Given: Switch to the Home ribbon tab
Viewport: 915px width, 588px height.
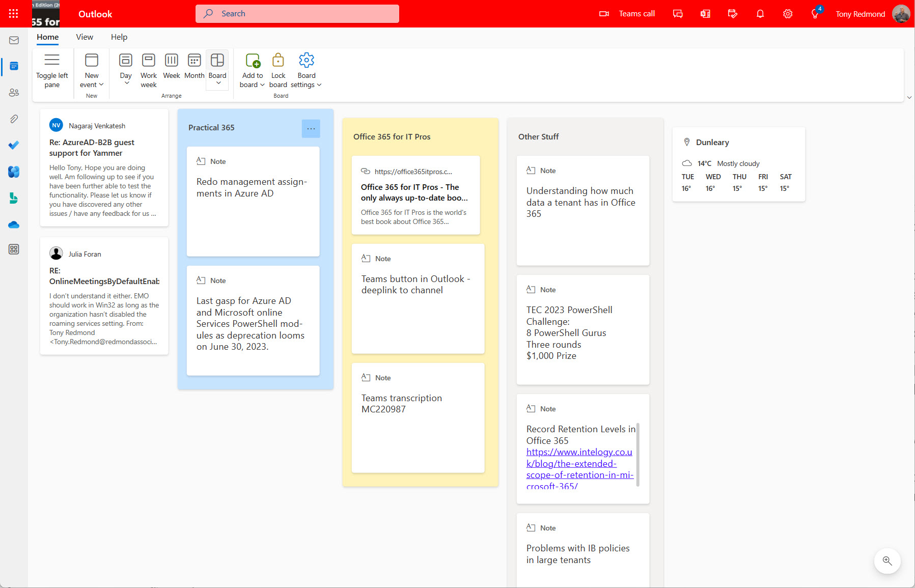Looking at the screenshot, I should (47, 37).
